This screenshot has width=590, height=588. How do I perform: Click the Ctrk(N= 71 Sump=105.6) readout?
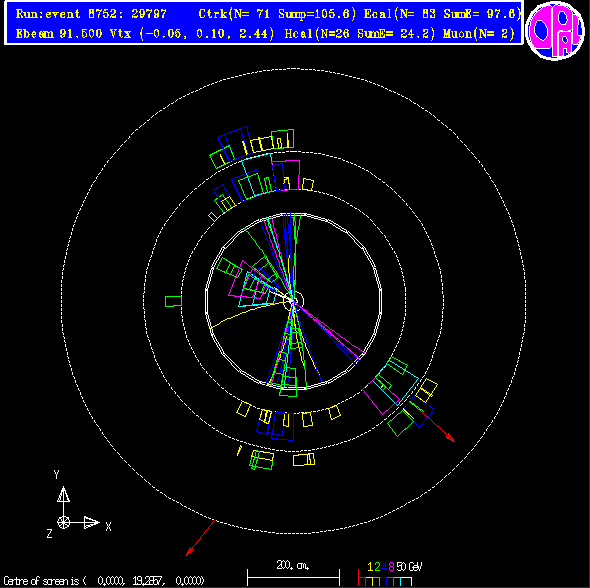(277, 14)
